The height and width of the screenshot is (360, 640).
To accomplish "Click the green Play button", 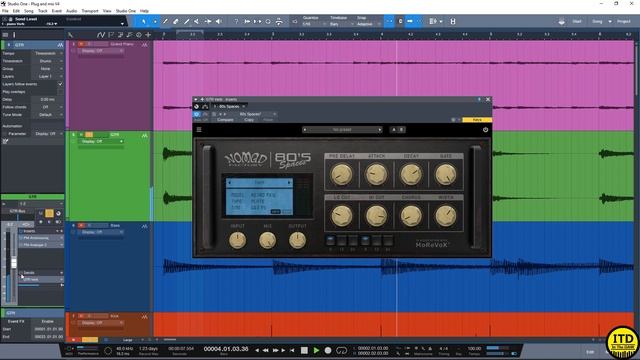I will [x=316, y=350].
